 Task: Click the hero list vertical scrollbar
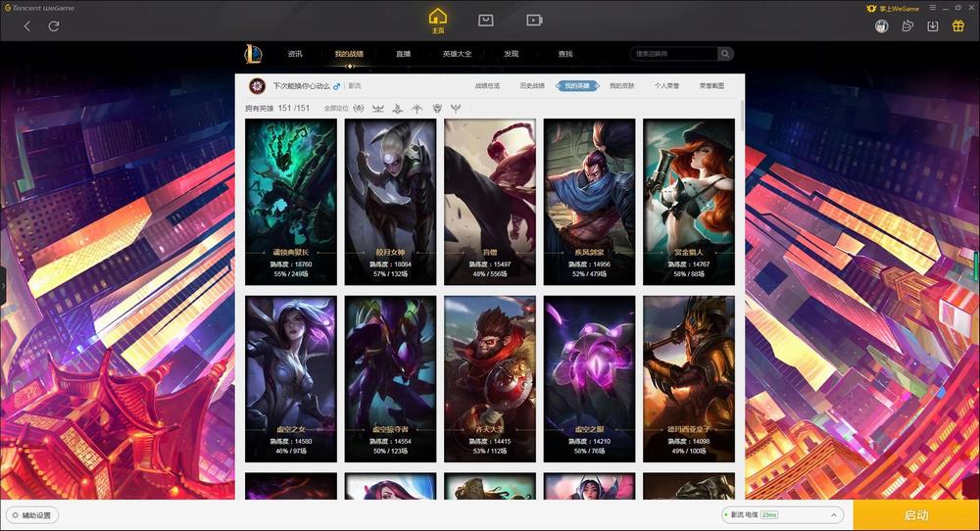click(x=742, y=116)
